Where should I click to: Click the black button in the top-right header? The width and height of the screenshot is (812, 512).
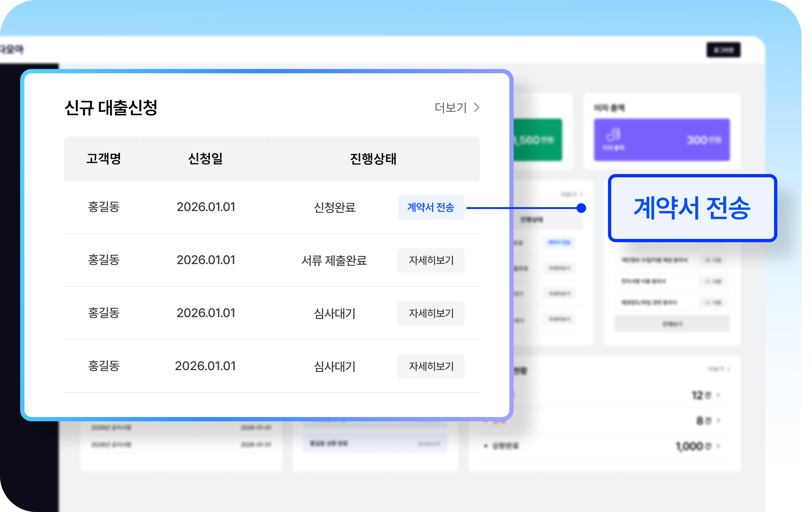click(723, 50)
